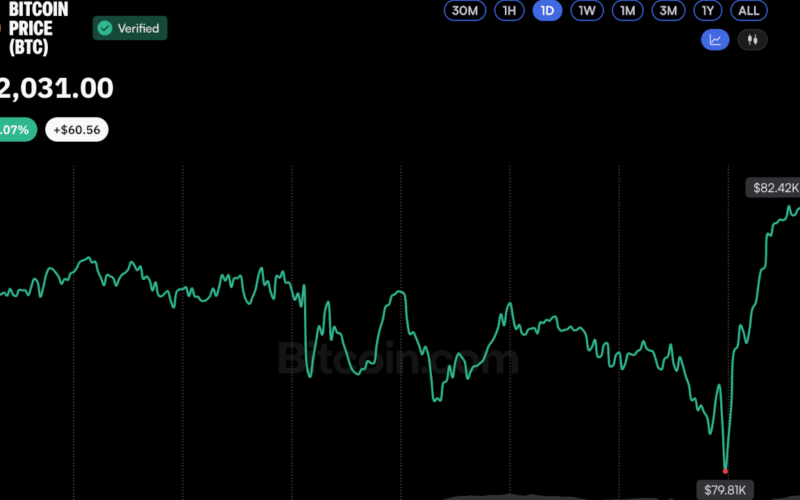The height and width of the screenshot is (500, 800).
Task: Click the Bitcoin Price (BTC) heading
Action: [37, 28]
